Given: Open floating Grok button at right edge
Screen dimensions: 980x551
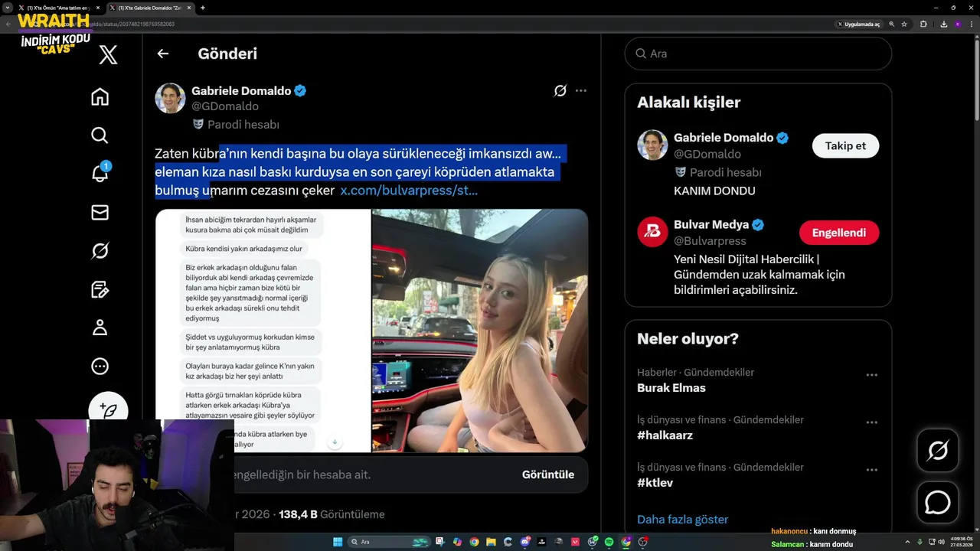Looking at the screenshot, I should (938, 451).
